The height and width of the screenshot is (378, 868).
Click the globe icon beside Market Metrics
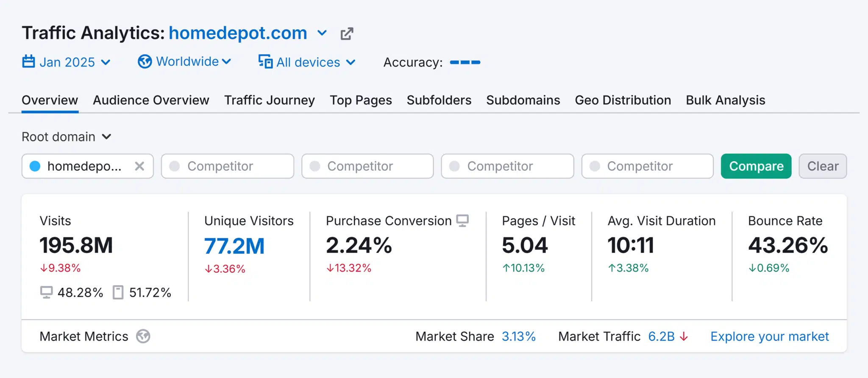(x=143, y=336)
